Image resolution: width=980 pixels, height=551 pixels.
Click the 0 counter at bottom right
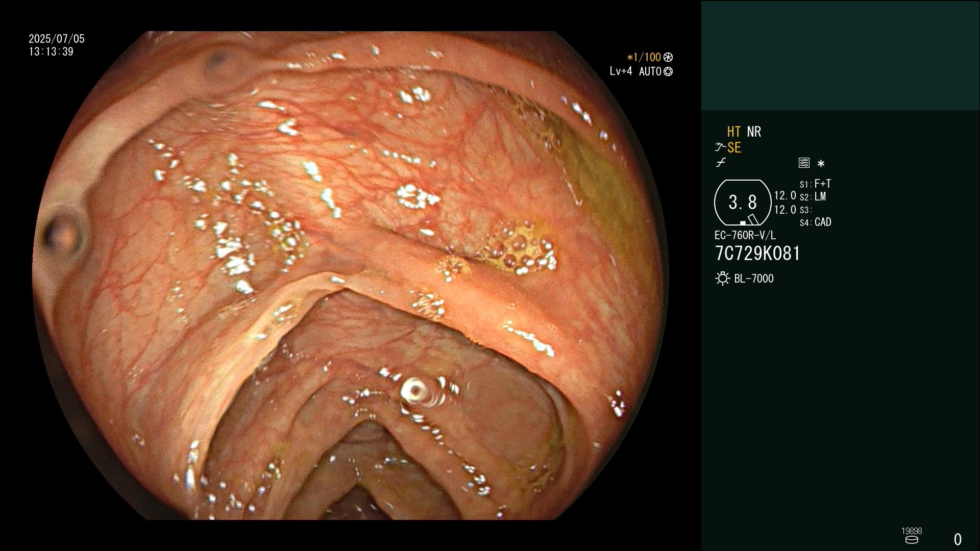coord(958,539)
